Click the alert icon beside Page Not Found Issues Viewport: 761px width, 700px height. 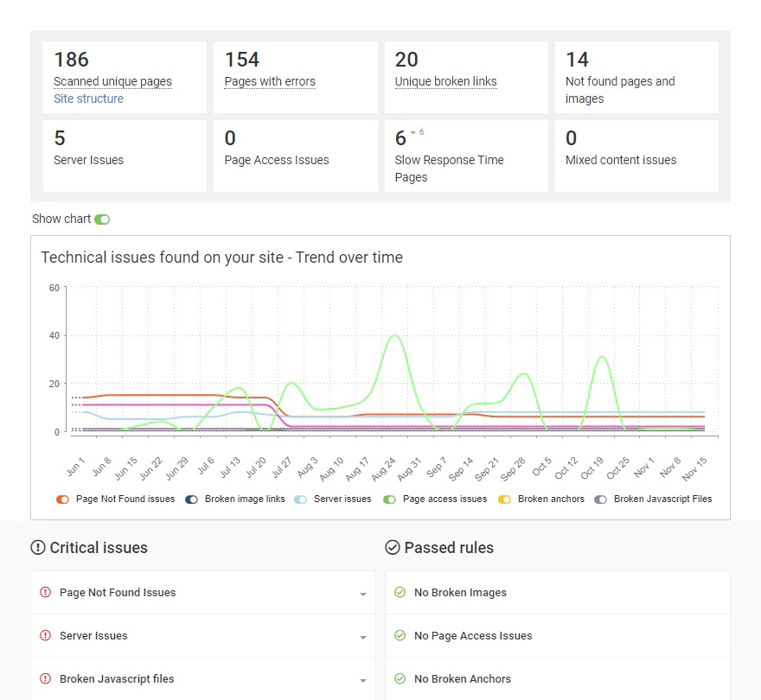pos(45,593)
